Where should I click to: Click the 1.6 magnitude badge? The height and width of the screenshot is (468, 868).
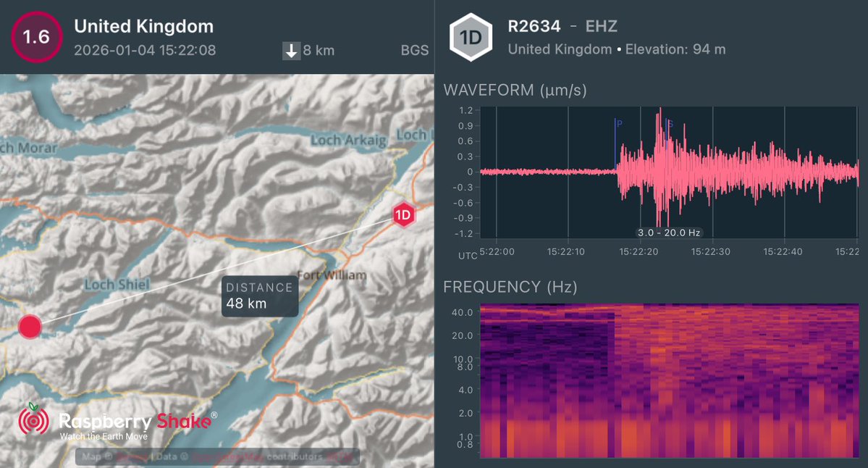coord(36,37)
